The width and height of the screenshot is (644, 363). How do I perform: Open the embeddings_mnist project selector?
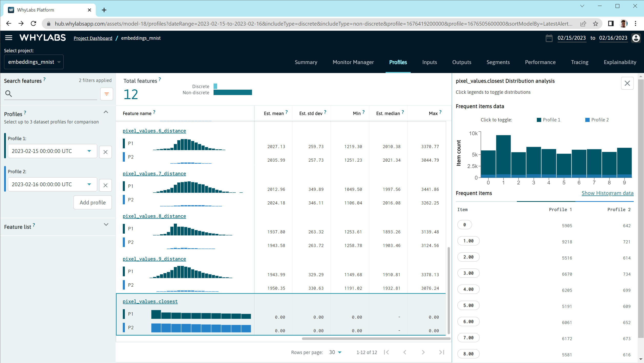pyautogui.click(x=34, y=62)
